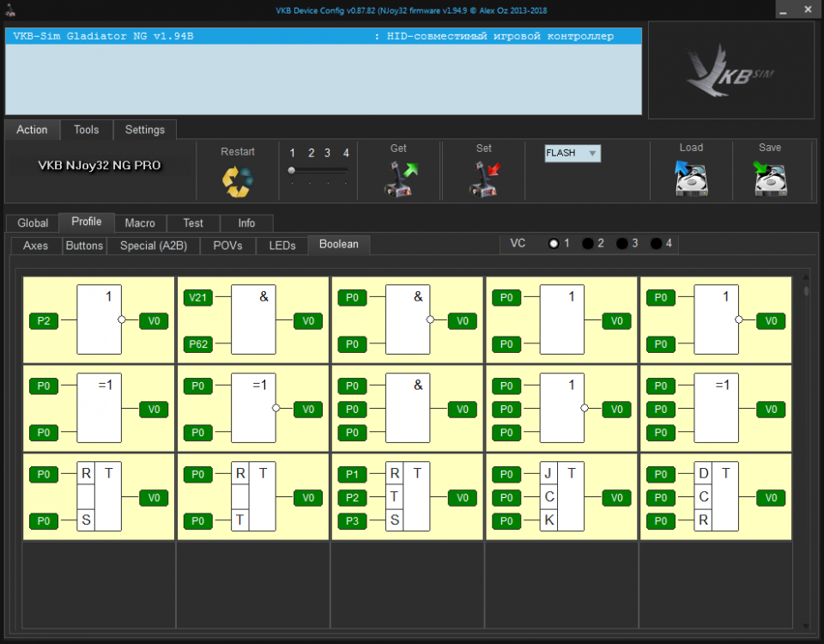Click the Set joystick icon
This screenshot has height=644, width=824.
coord(484,179)
